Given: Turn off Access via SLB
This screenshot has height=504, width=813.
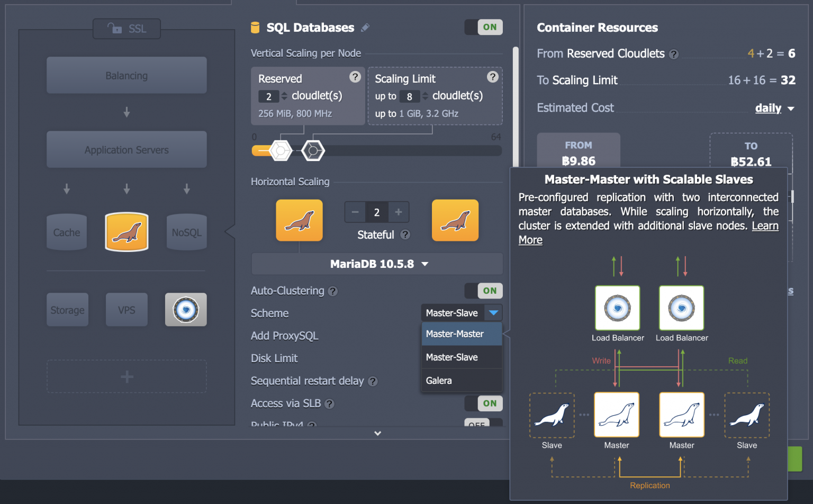Looking at the screenshot, I should (x=483, y=403).
